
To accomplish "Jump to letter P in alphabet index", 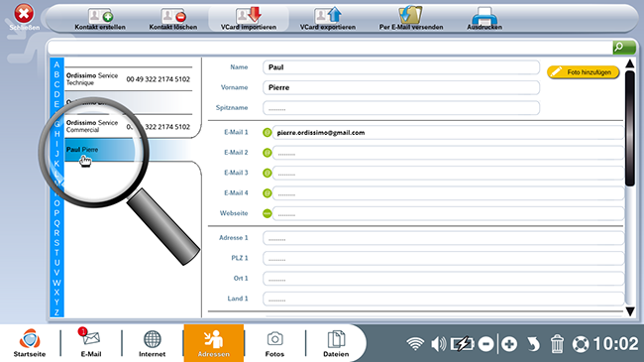I will (56, 213).
